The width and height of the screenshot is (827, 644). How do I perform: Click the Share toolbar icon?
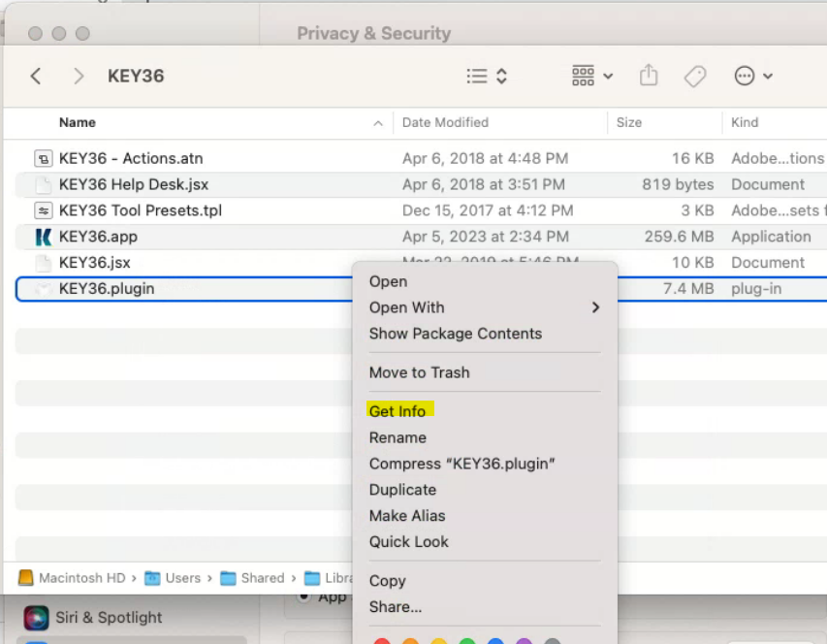(x=649, y=75)
